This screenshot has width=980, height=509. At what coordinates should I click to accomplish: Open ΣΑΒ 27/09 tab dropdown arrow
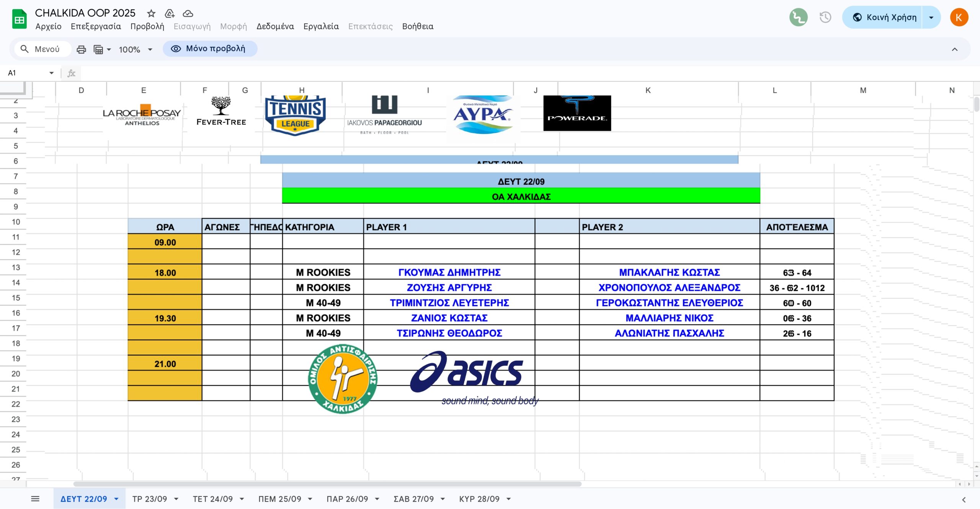tap(443, 499)
